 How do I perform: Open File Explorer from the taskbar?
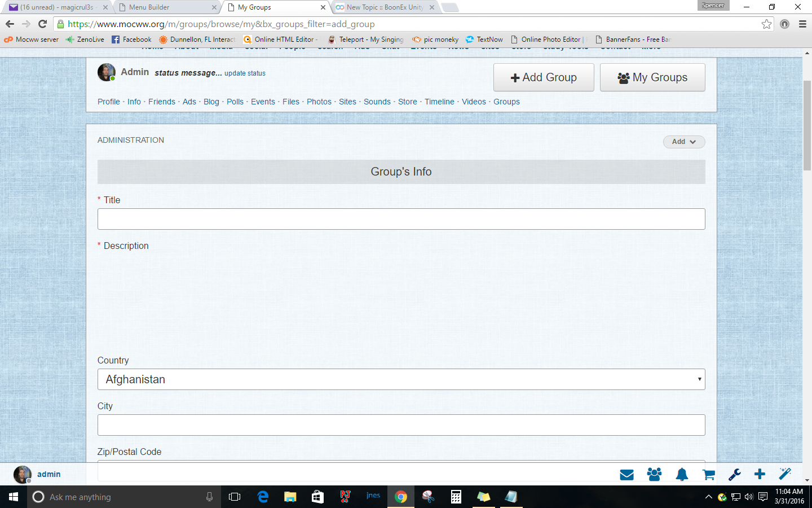pyautogui.click(x=290, y=497)
